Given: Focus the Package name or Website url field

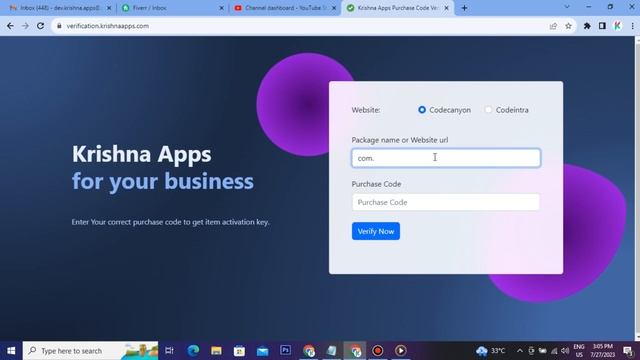Looking at the screenshot, I should (x=446, y=158).
